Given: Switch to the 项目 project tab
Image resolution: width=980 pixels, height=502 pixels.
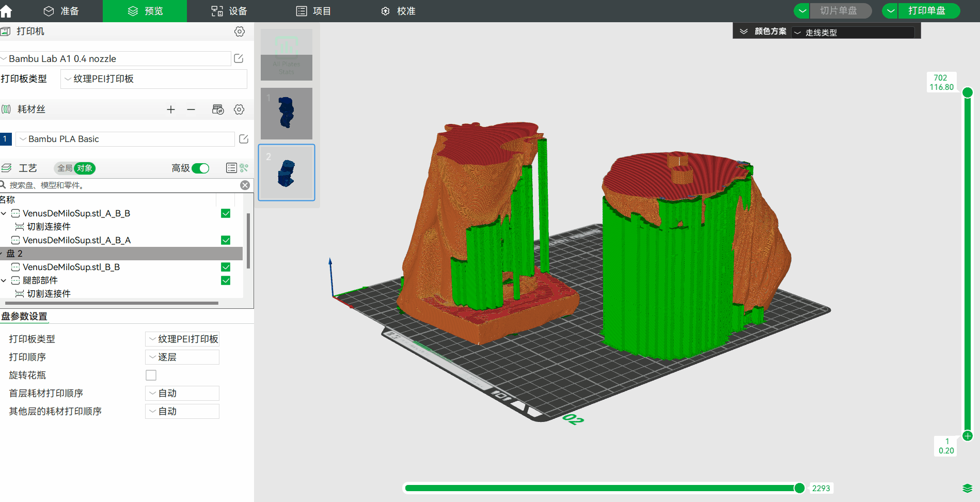Looking at the screenshot, I should [x=313, y=11].
